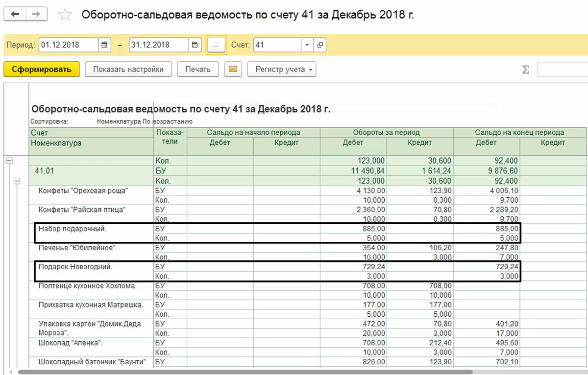Click the horizontal scrollbar at the bottom
This screenshot has width=588, height=375.
click(x=245, y=372)
